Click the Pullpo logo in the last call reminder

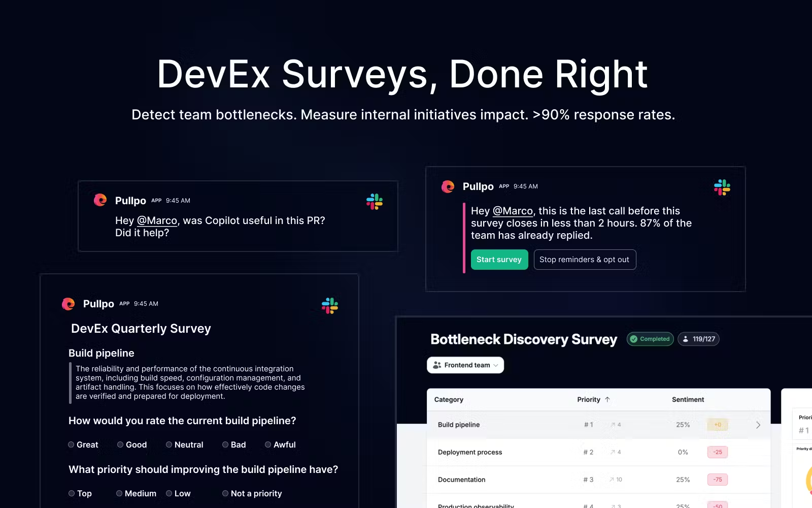[448, 186]
